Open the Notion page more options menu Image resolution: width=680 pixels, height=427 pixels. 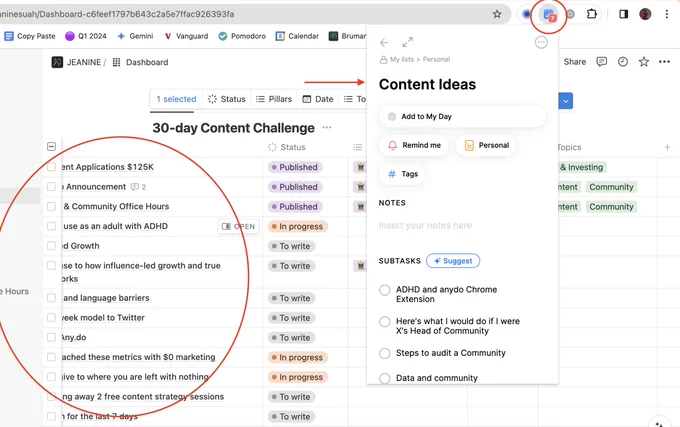(664, 62)
